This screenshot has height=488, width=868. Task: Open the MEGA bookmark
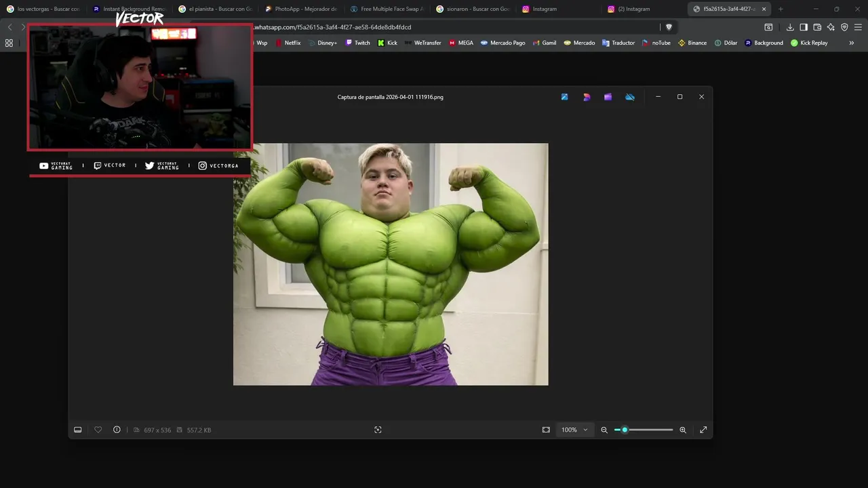pyautogui.click(x=461, y=43)
